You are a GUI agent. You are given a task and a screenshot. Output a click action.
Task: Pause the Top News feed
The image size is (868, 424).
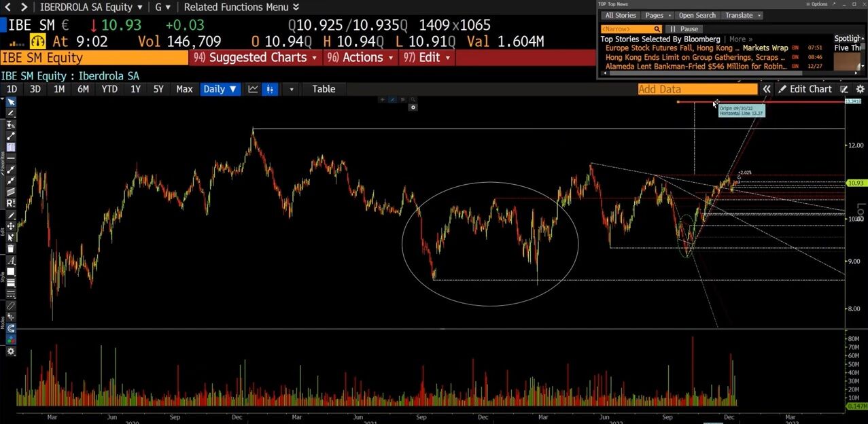pos(683,29)
